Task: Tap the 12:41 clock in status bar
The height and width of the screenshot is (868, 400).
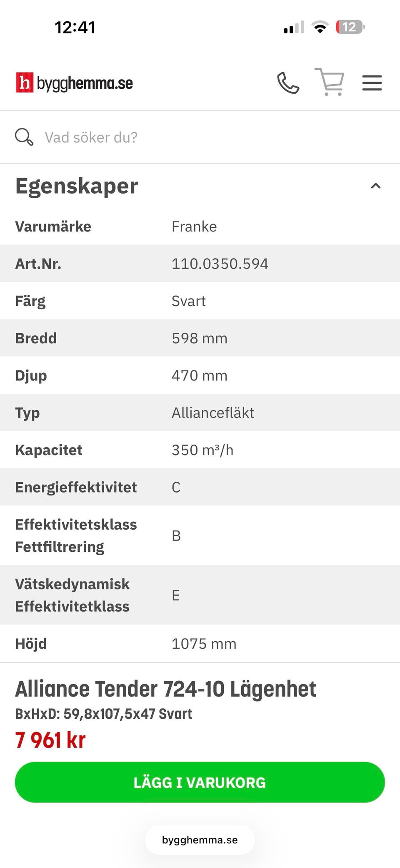Action: [x=75, y=28]
